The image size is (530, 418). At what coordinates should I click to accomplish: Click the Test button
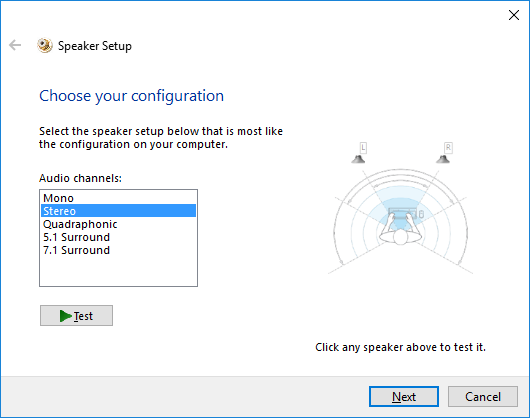tap(76, 316)
